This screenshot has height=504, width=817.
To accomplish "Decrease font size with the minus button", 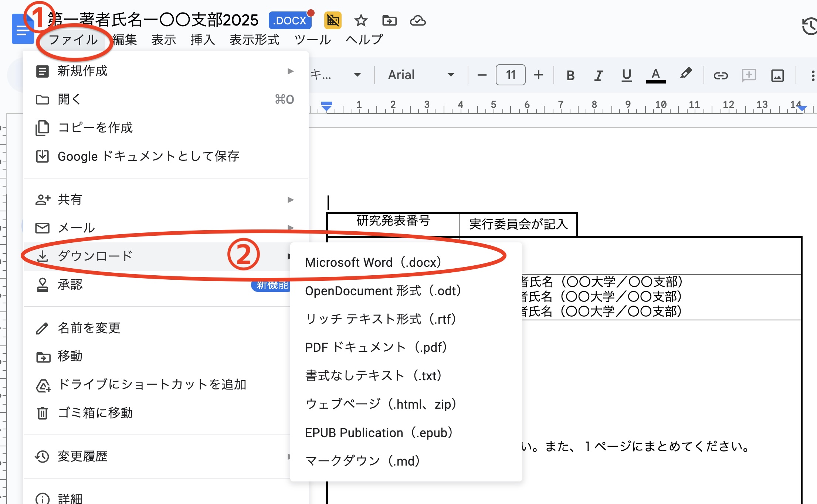I will (x=482, y=75).
